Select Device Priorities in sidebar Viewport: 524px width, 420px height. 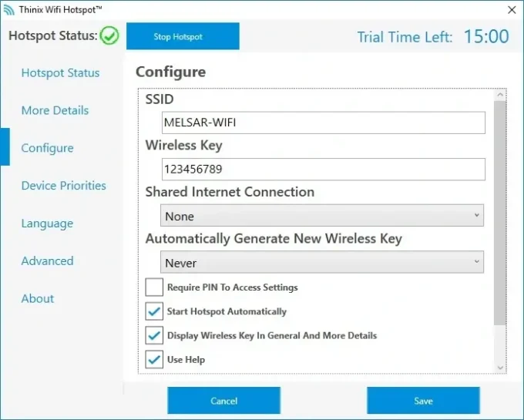pyautogui.click(x=63, y=186)
